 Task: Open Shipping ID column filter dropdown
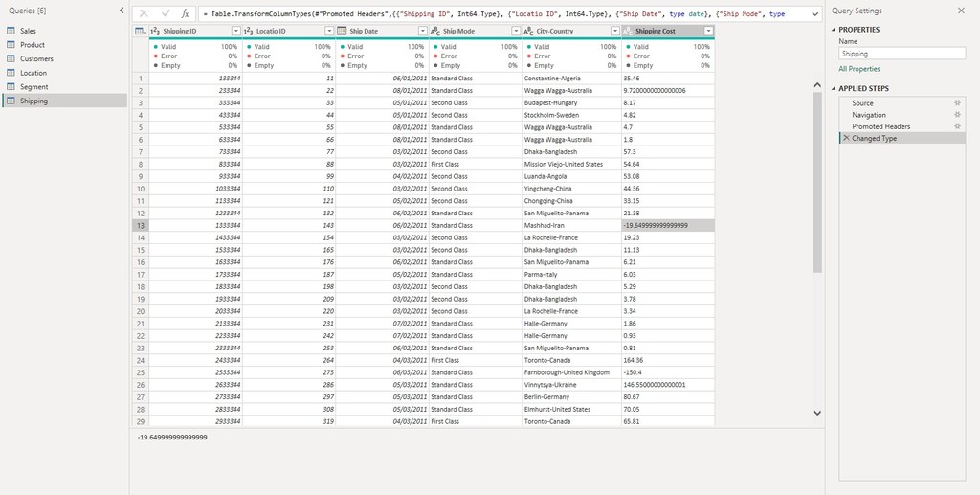235,32
